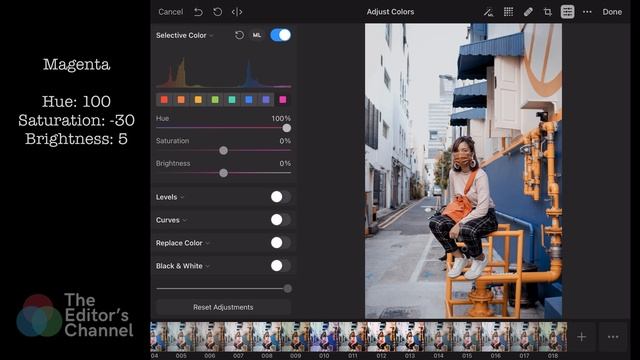Enable the Curves adjustment
The width and height of the screenshot is (640, 360).
280,220
